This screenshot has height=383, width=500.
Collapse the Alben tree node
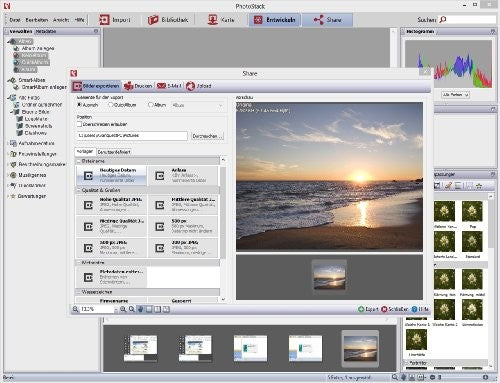pyautogui.click(x=9, y=41)
